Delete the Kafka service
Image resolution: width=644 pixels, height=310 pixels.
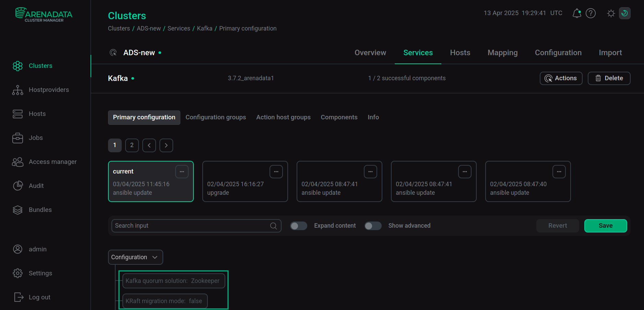(x=609, y=78)
